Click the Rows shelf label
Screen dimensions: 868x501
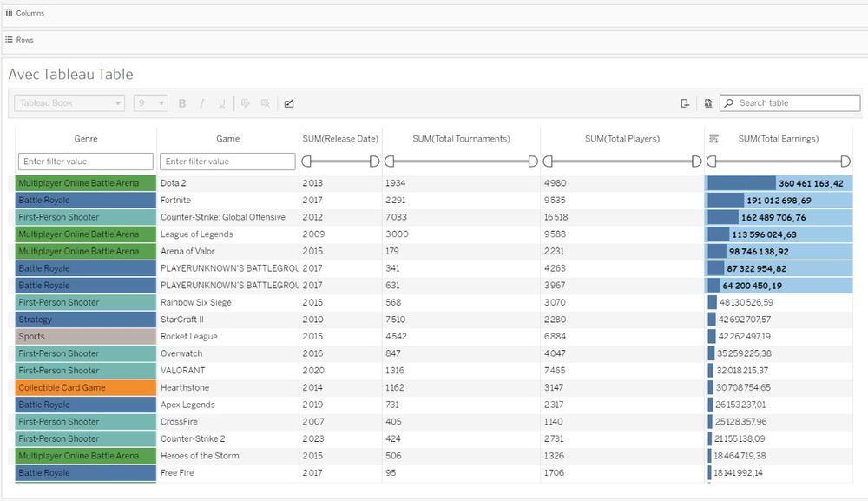(x=25, y=40)
